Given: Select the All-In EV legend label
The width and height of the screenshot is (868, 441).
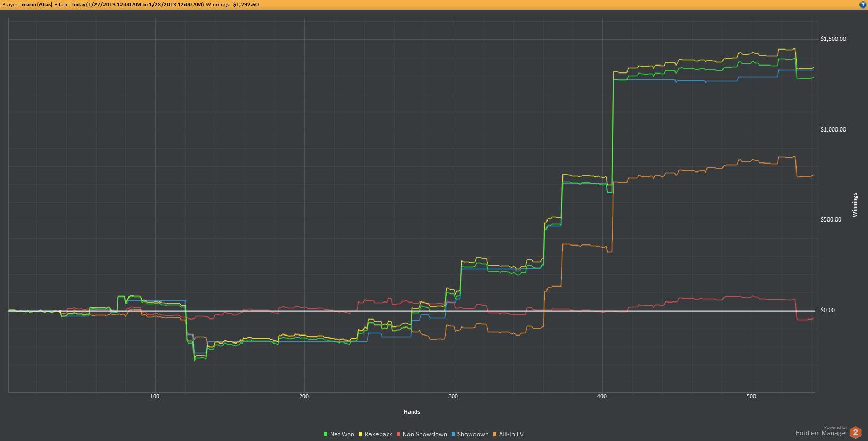Looking at the screenshot, I should 511,435.
